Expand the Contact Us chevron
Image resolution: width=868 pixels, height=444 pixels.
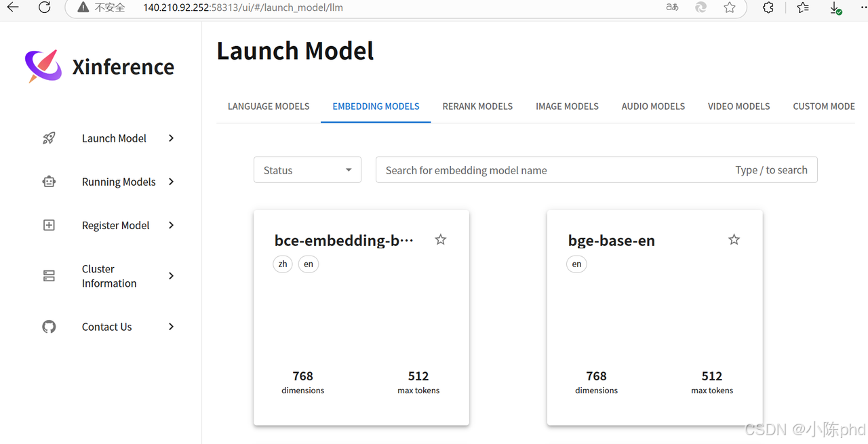tap(171, 327)
